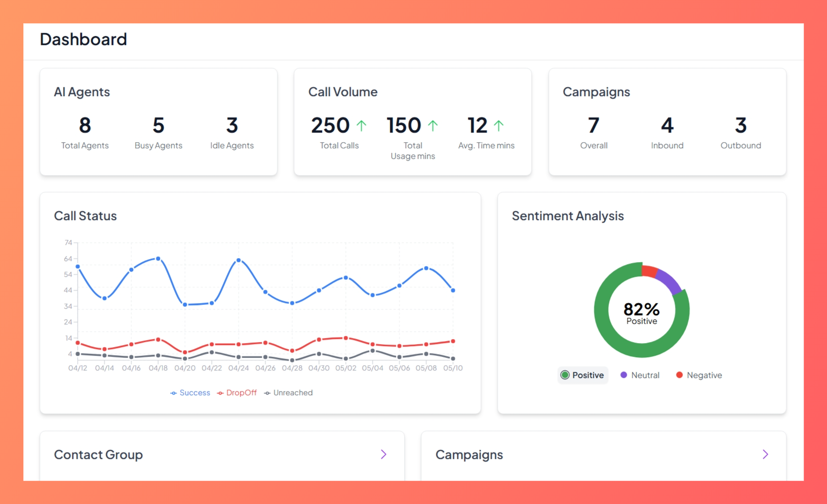The image size is (827, 504).
Task: Click the Dashboard page heading
Action: pos(84,39)
